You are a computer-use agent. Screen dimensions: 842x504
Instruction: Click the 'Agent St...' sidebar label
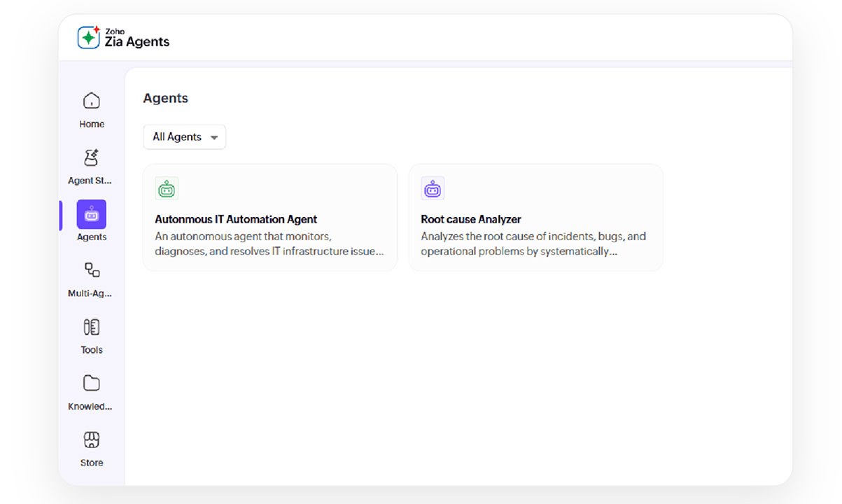click(x=90, y=181)
